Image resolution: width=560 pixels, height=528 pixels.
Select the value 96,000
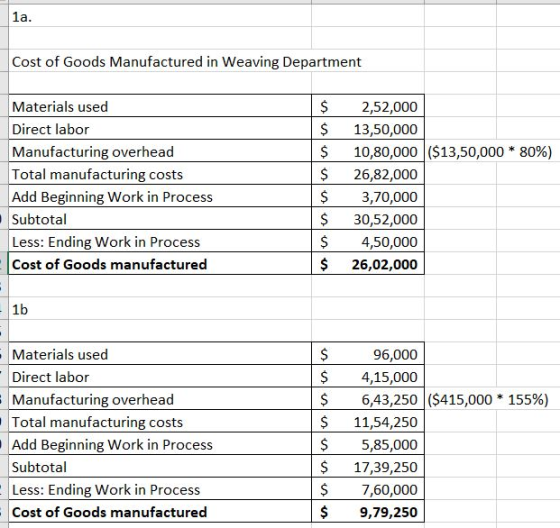[x=395, y=354]
